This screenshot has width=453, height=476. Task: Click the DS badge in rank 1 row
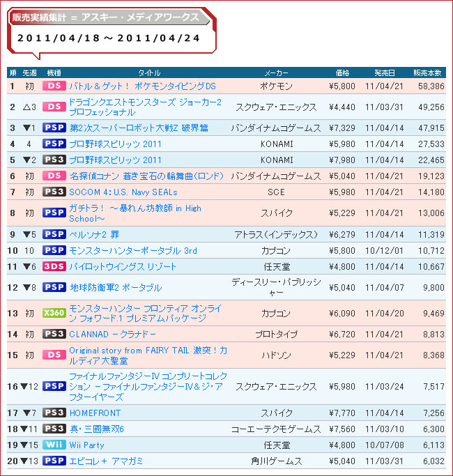(x=54, y=86)
